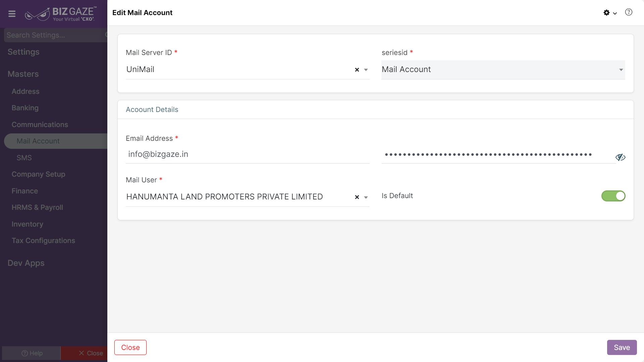Image resolution: width=644 pixels, height=362 pixels.
Task: Click the sidebar Help button
Action: point(32,353)
